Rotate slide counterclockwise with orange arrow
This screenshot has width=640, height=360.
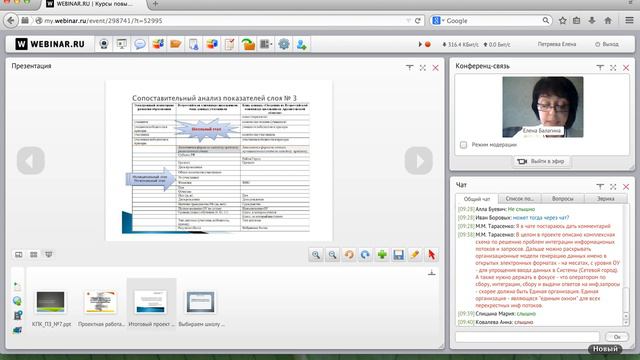[x=349, y=255]
